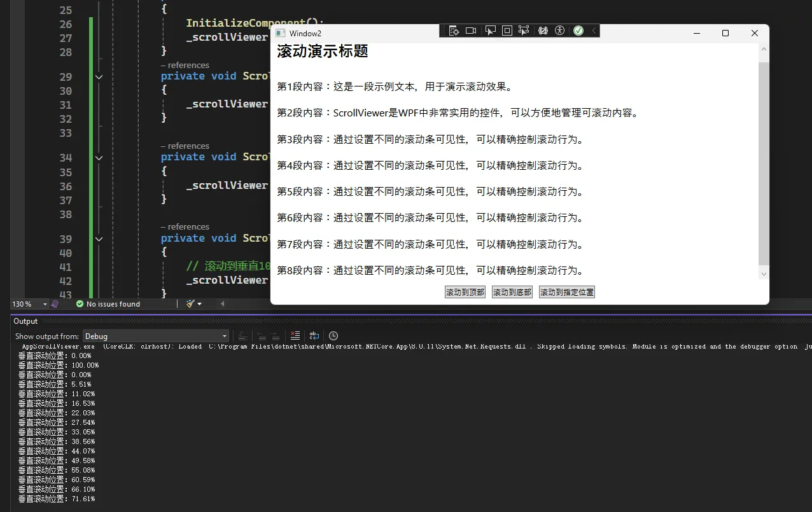Activate the Select Element pointer tool
Image resolution: width=812 pixels, height=512 pixels.
pos(490,31)
